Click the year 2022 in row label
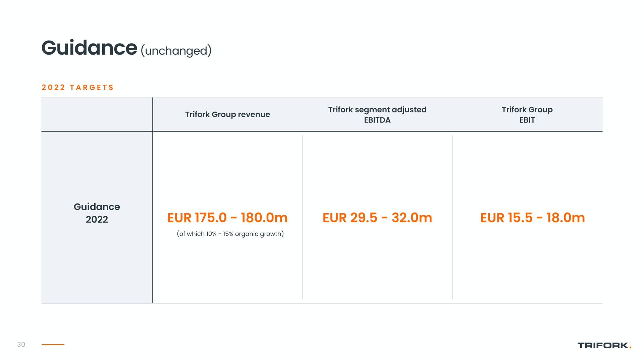The width and height of the screenshot is (644, 362). [x=97, y=220]
